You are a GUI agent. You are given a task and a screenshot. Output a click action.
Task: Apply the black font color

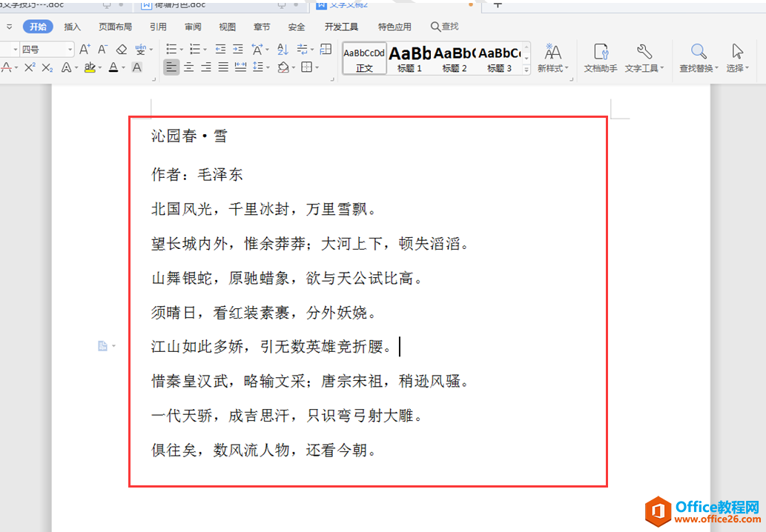coord(113,67)
